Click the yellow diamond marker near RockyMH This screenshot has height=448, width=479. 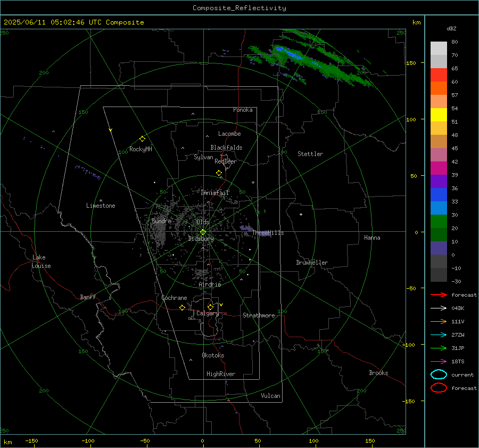click(x=142, y=139)
